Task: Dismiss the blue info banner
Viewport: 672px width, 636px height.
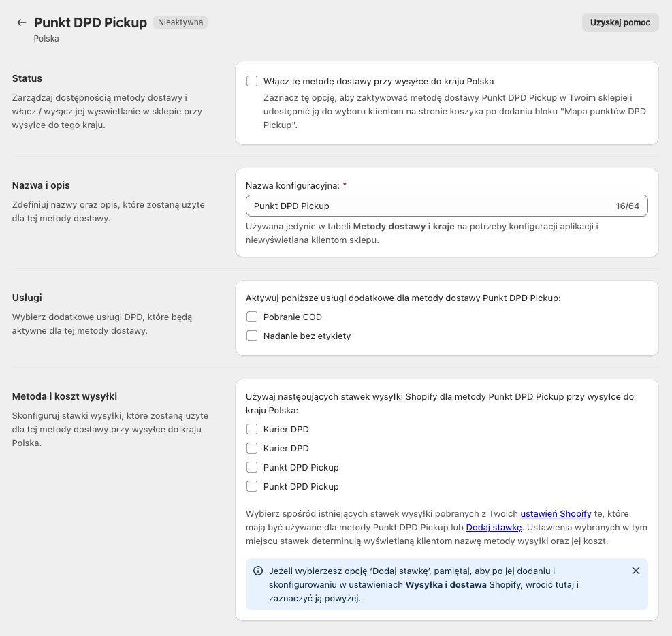Action: [x=636, y=571]
